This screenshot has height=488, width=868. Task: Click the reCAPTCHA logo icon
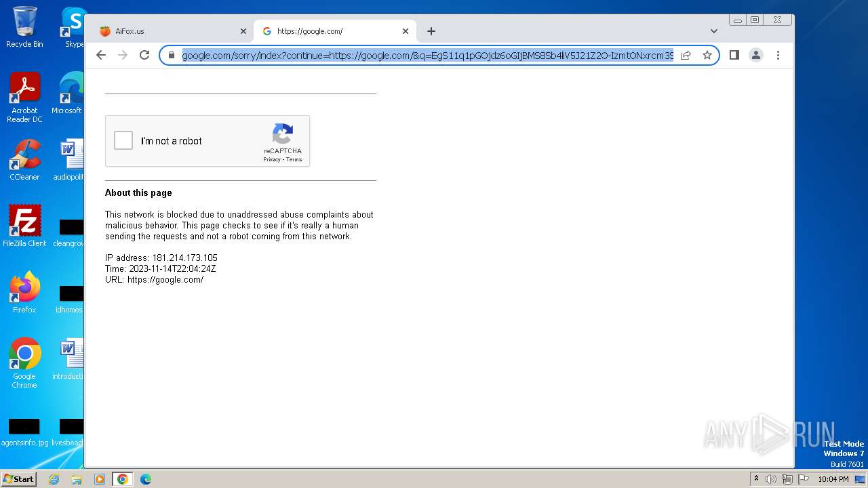point(283,134)
